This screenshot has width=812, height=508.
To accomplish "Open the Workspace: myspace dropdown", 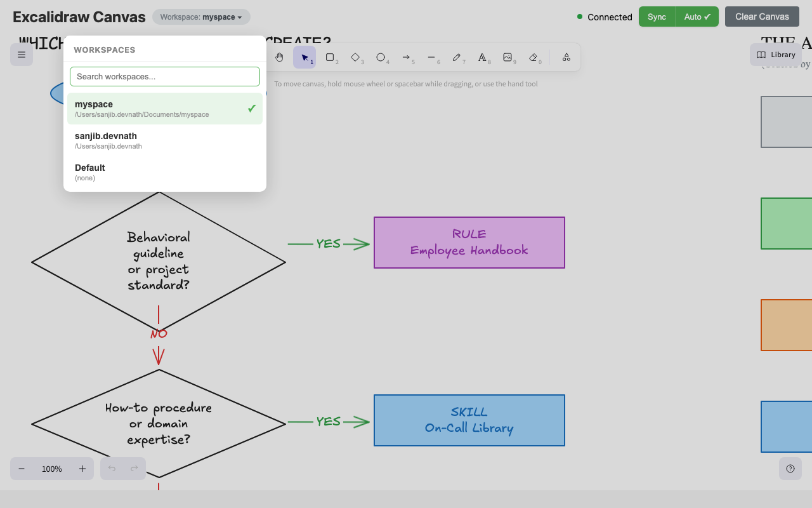I will [201, 17].
